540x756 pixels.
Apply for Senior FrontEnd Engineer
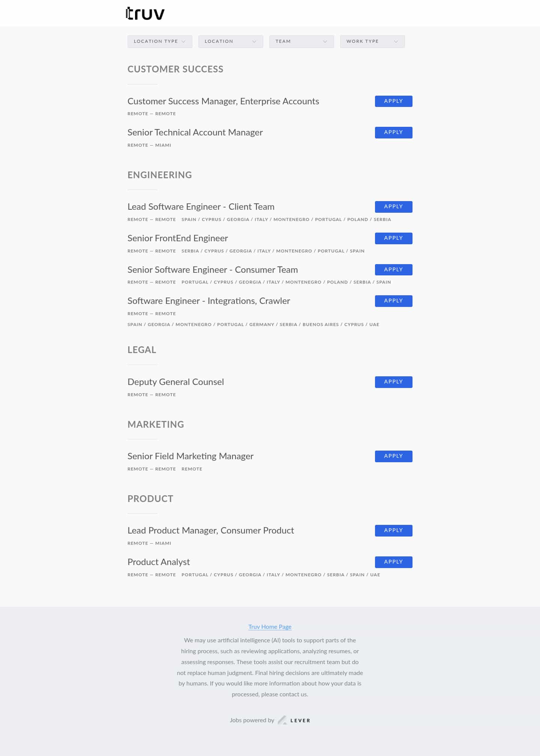[393, 238]
